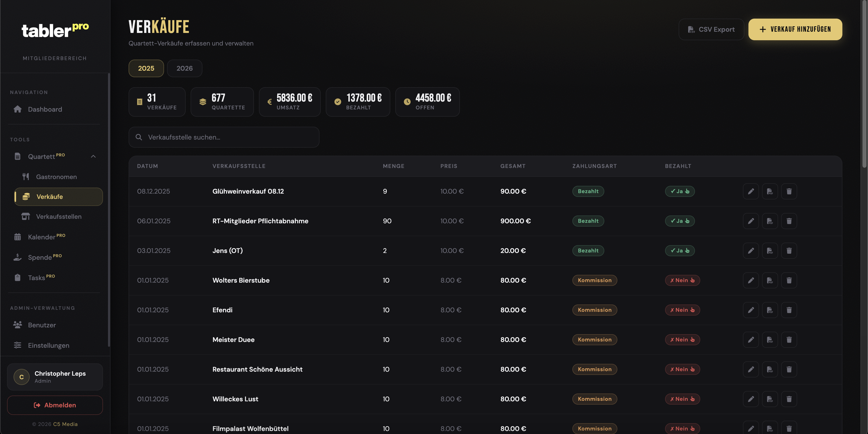This screenshot has height=434, width=868.
Task: Edit Restaurant Schöne Aussicht sale
Action: [751, 369]
